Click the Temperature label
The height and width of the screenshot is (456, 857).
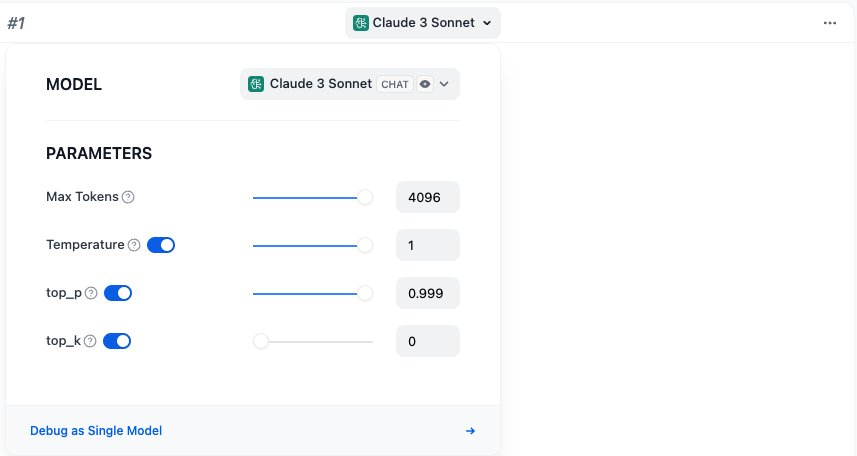tap(85, 245)
